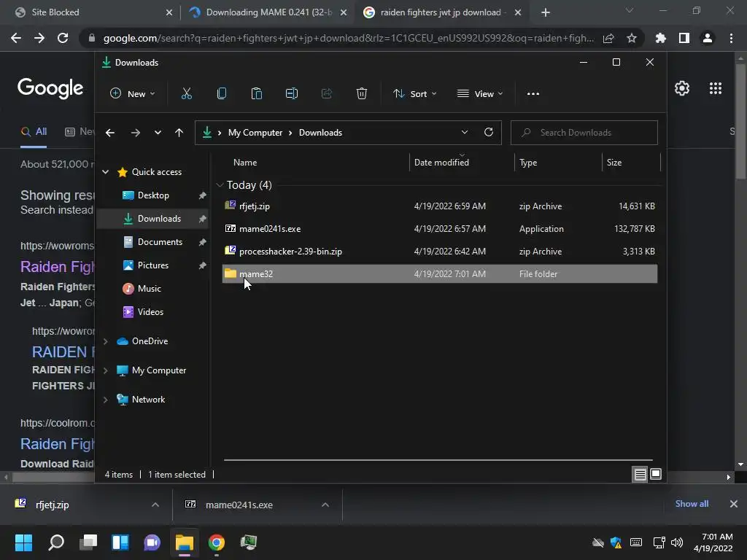Expand address bar history dropdown
Image resolution: width=747 pixels, height=560 pixels.
(465, 133)
